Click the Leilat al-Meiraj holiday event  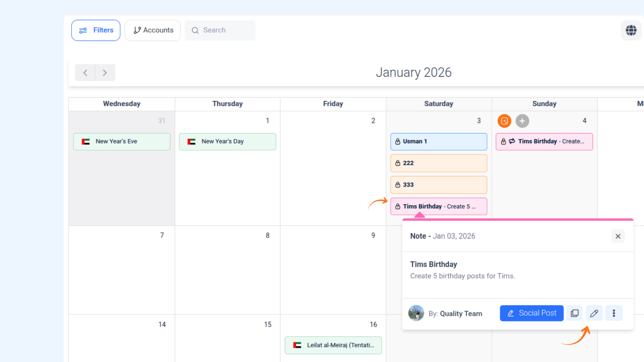click(x=333, y=345)
